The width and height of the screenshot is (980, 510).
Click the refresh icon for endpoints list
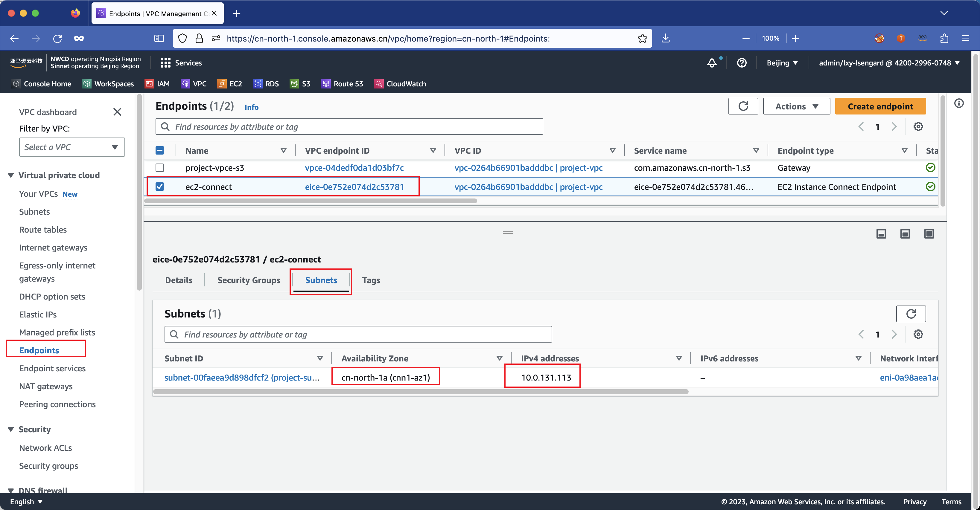click(743, 106)
